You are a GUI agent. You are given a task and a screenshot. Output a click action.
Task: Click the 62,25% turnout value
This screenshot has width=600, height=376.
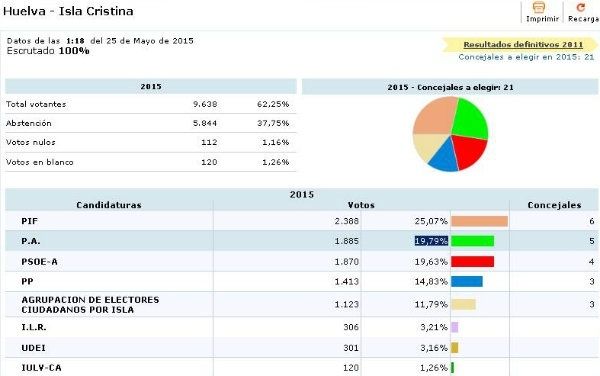pyautogui.click(x=273, y=104)
